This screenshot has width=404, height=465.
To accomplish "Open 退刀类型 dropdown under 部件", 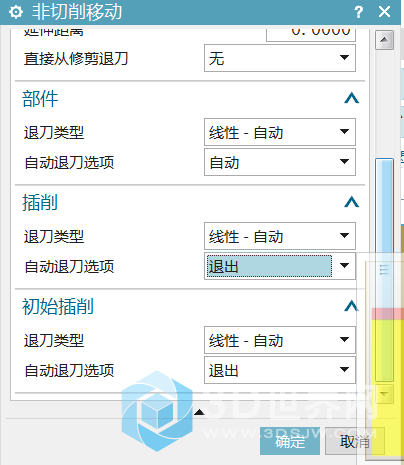I will point(280,132).
